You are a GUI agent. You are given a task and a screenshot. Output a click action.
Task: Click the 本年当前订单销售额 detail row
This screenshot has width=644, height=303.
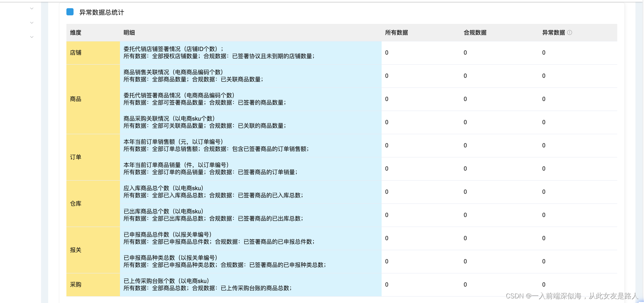pos(251,146)
